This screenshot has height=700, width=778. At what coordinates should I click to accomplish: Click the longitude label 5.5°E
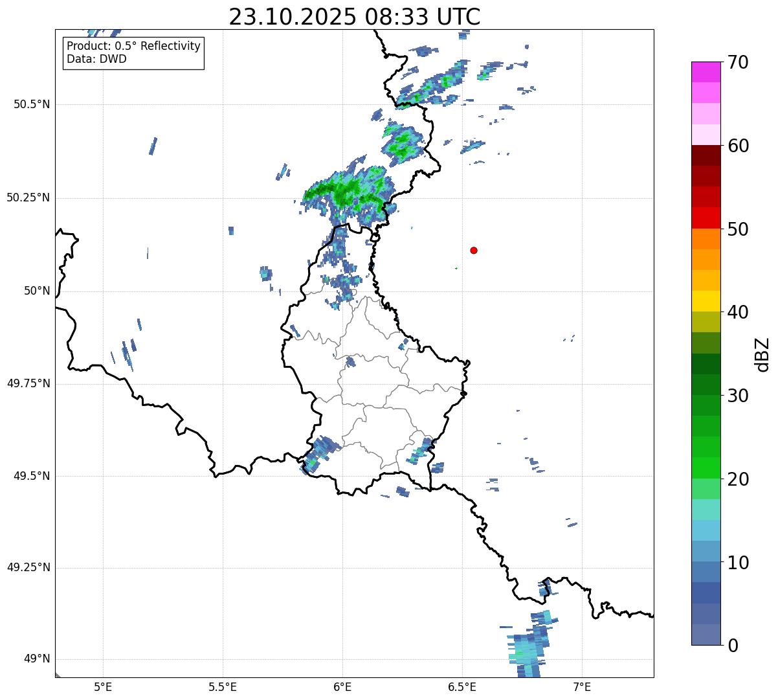223,686
